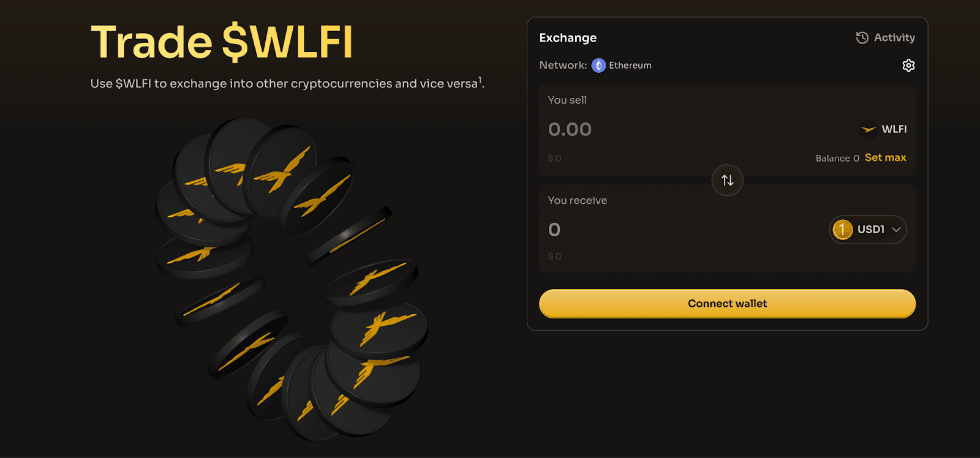Click the Set max link
This screenshot has width=980, height=458.
coord(885,157)
